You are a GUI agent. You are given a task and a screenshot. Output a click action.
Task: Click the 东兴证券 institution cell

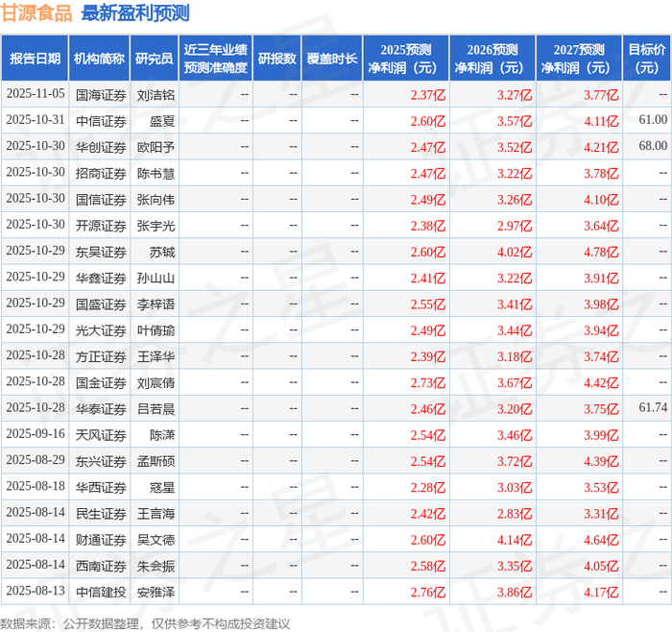(101, 461)
